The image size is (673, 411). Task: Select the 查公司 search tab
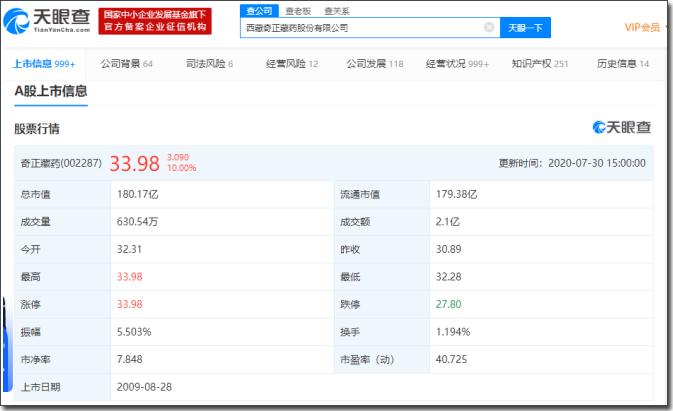click(258, 10)
